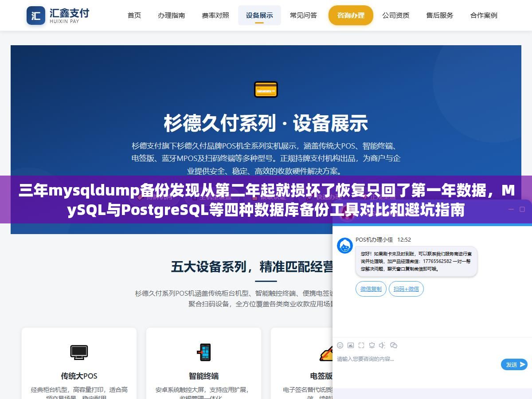Click the hero description paragraph text
Viewport: 532px width, 399px height.
266,158
